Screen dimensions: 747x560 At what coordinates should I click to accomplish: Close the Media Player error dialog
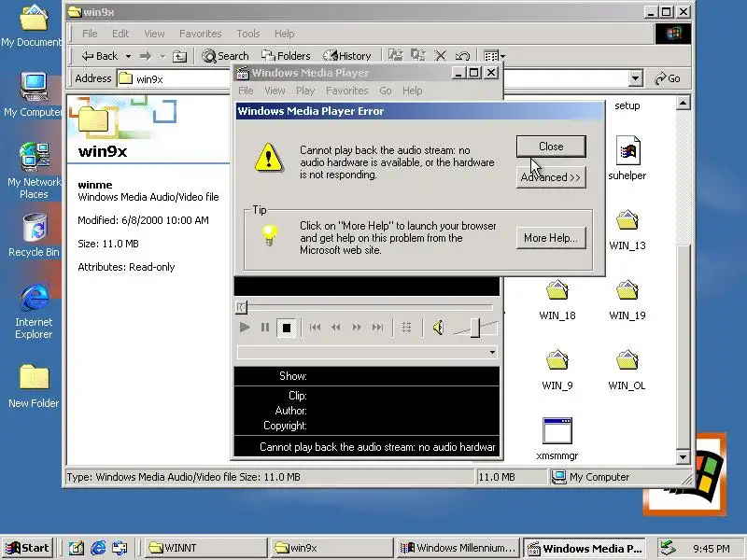coord(551,147)
